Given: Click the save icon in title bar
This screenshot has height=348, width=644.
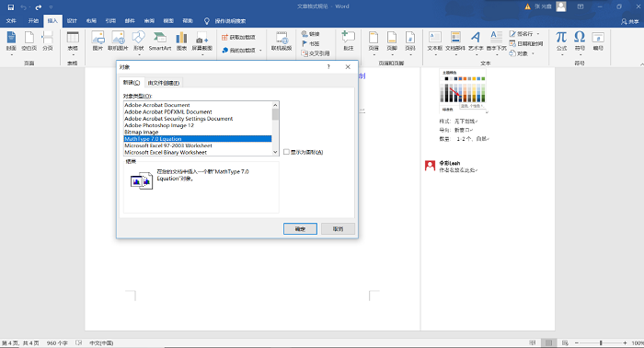Looking at the screenshot, I should point(11,7).
